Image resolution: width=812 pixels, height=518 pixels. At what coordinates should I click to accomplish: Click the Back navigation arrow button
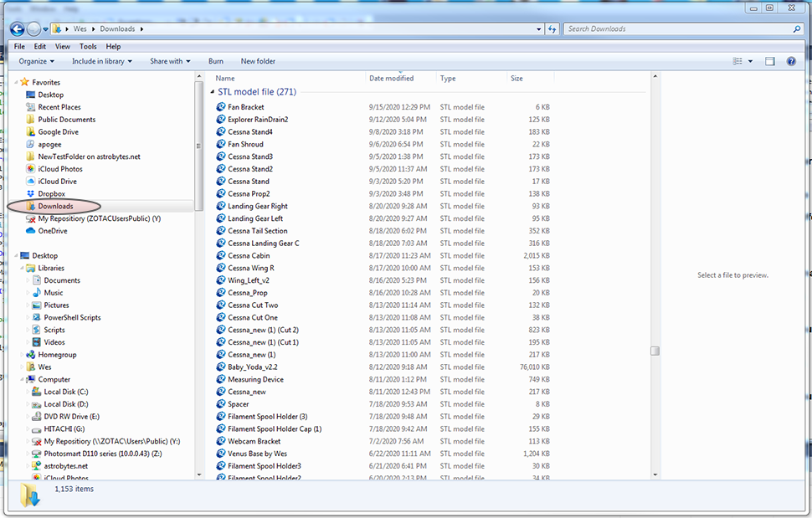17,28
